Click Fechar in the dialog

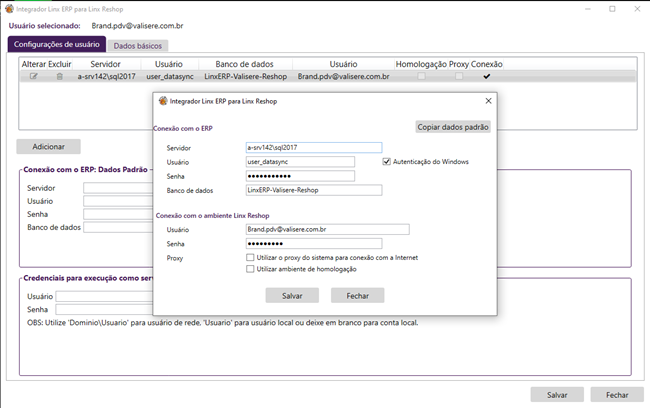click(x=357, y=296)
